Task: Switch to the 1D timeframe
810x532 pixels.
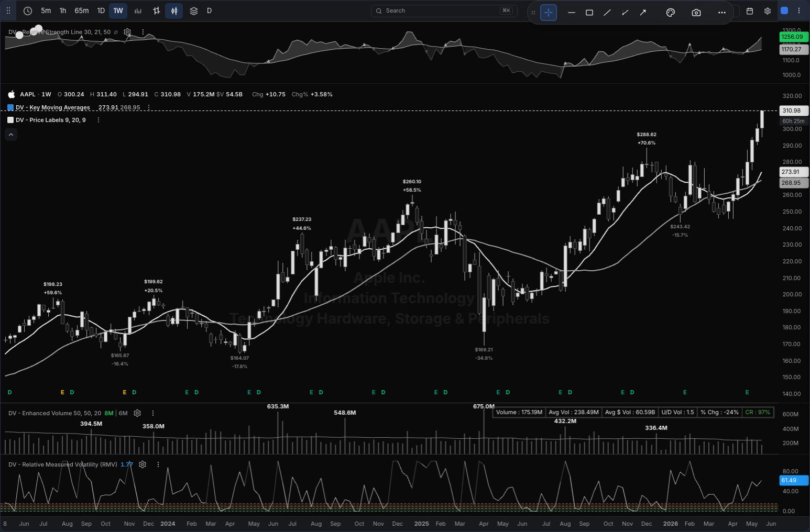Action: point(101,10)
